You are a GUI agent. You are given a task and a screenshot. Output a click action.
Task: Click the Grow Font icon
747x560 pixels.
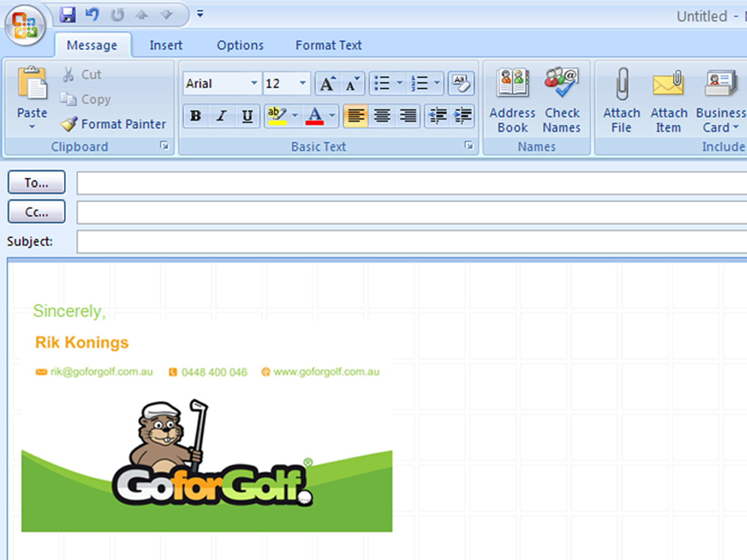[x=327, y=84]
